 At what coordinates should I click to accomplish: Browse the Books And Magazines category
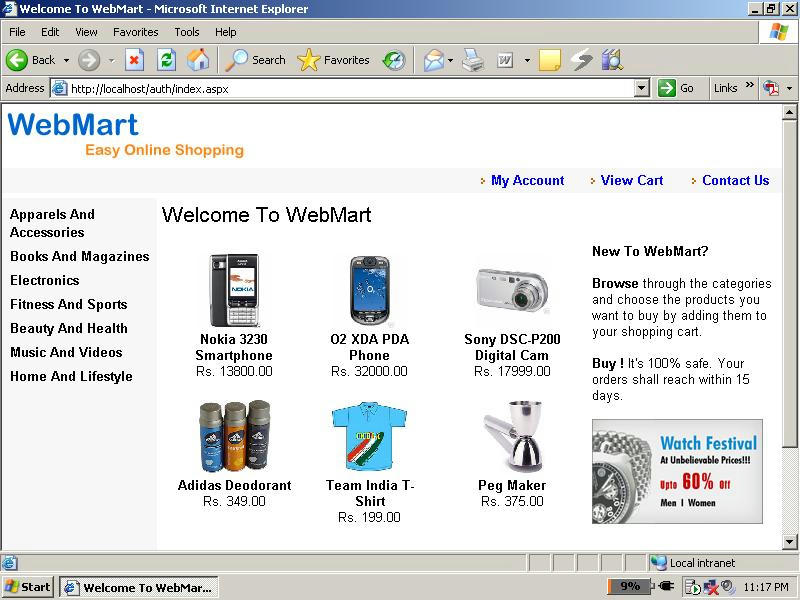(x=80, y=256)
